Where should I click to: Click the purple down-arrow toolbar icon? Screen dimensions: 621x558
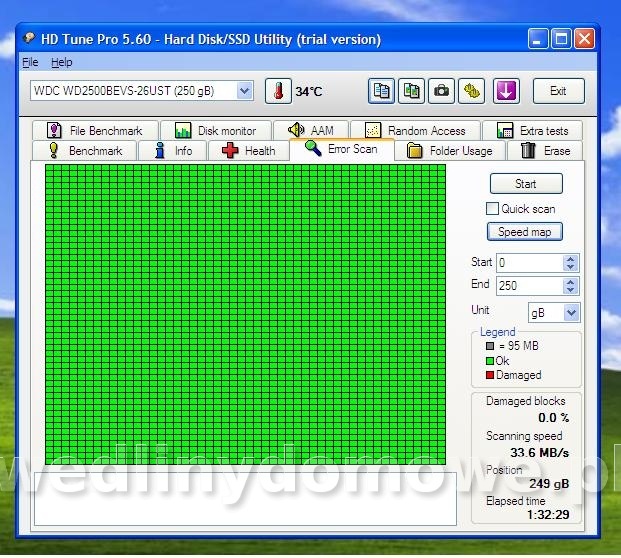[x=506, y=91]
